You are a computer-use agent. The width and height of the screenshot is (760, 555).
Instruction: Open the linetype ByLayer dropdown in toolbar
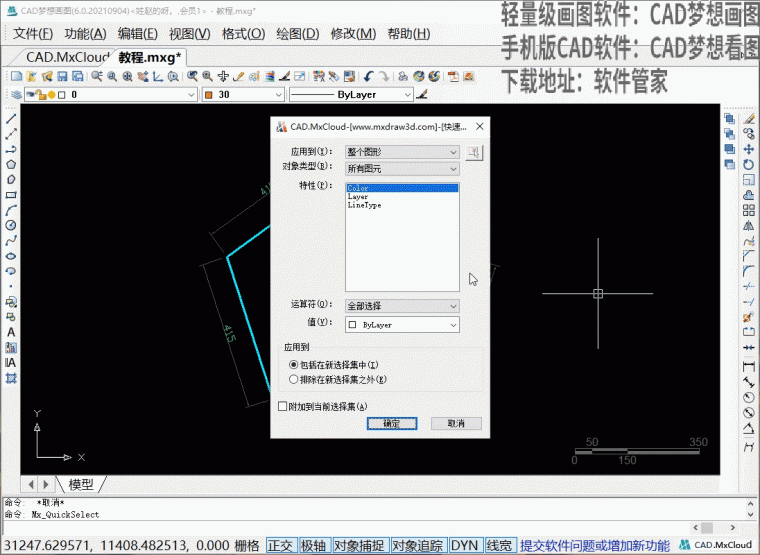click(351, 95)
